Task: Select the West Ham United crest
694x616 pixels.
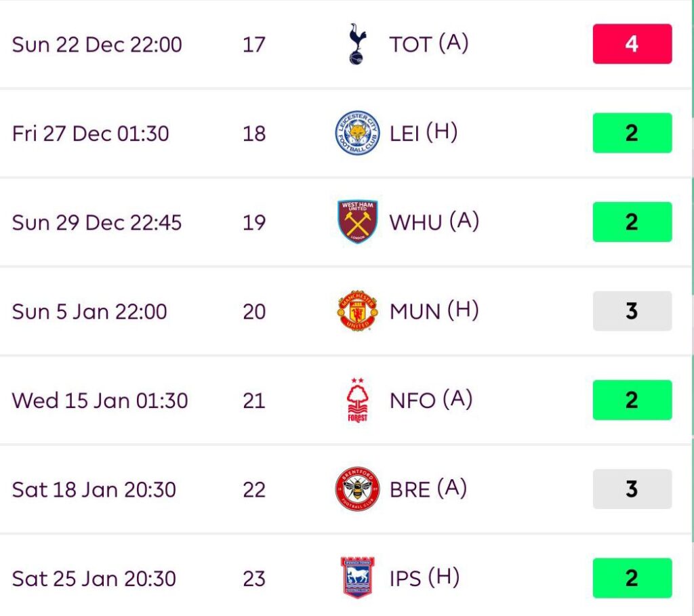Action: click(x=357, y=222)
